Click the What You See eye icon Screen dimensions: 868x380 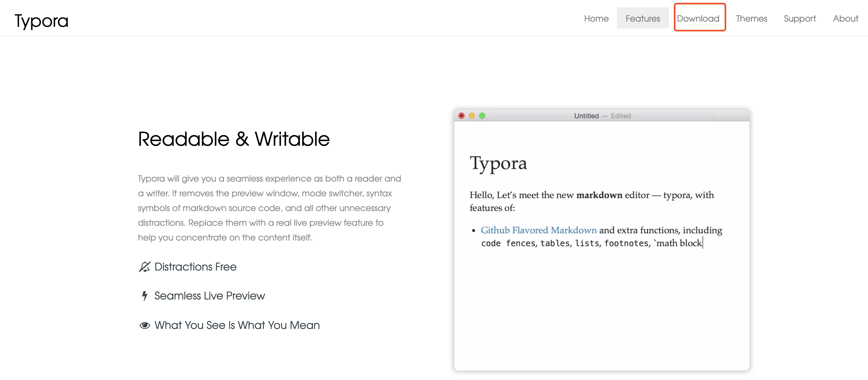(145, 325)
